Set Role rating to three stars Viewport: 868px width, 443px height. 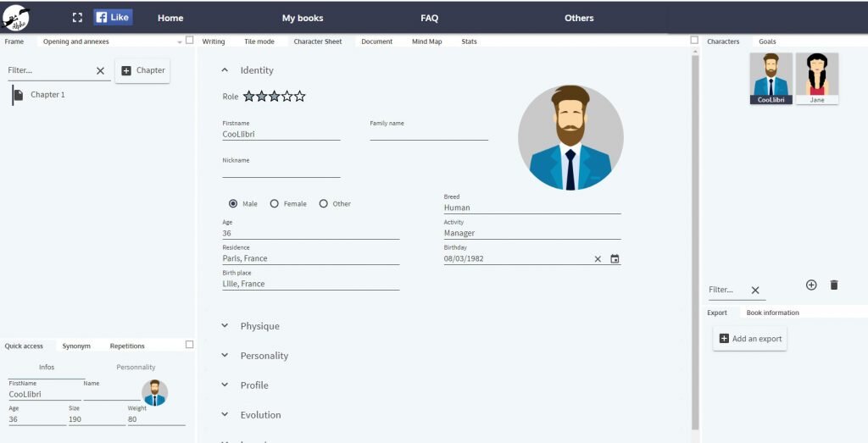pyautogui.click(x=274, y=97)
